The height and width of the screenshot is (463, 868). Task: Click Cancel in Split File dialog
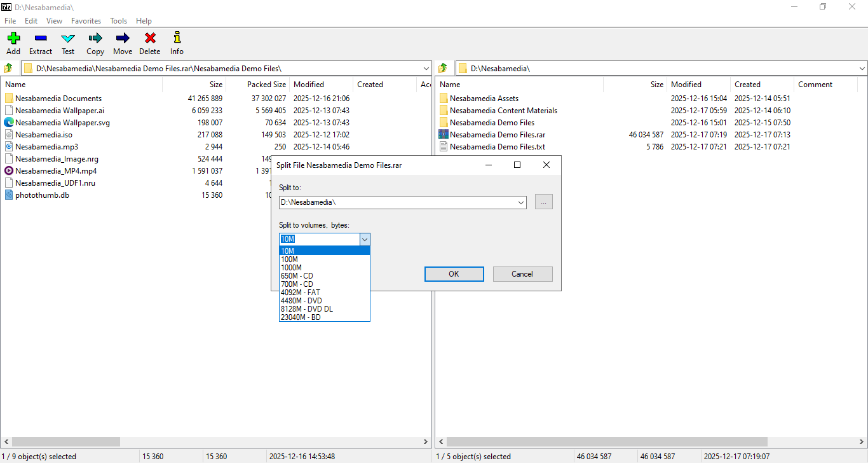[x=522, y=274]
